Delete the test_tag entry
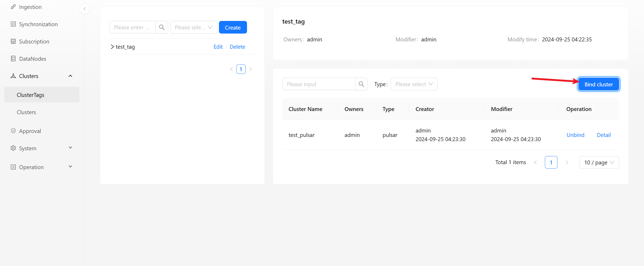 [237, 47]
